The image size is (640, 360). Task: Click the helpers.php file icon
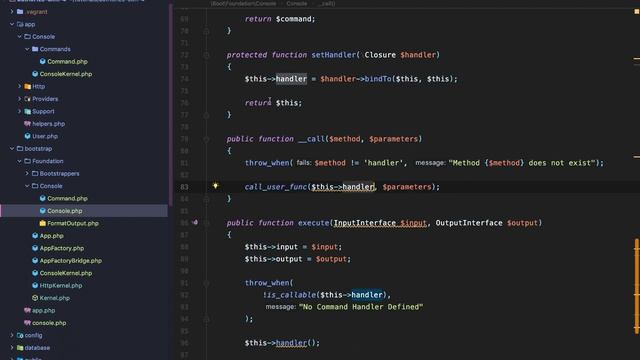pos(27,124)
